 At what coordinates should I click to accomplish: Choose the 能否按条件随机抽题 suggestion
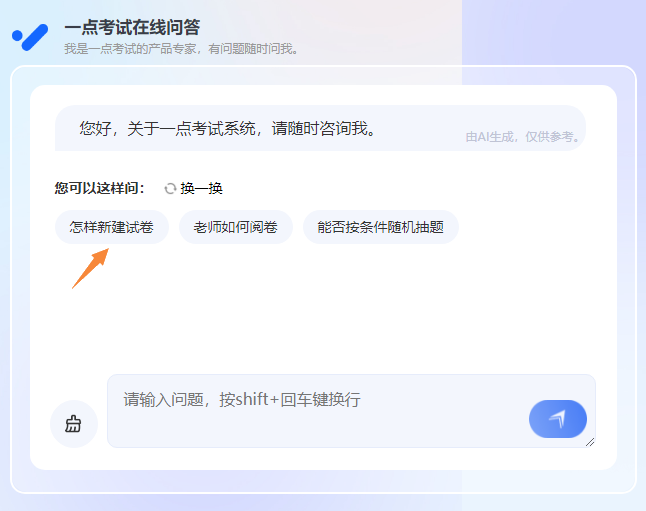click(x=381, y=227)
